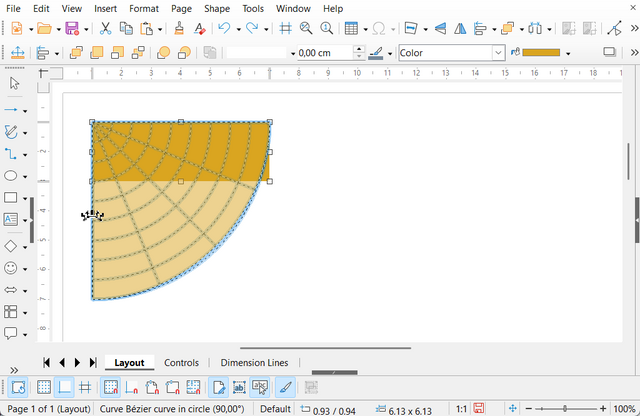Open Zoom & Pan magnifier tool
This screenshot has height=416, width=640.
click(x=306, y=29)
